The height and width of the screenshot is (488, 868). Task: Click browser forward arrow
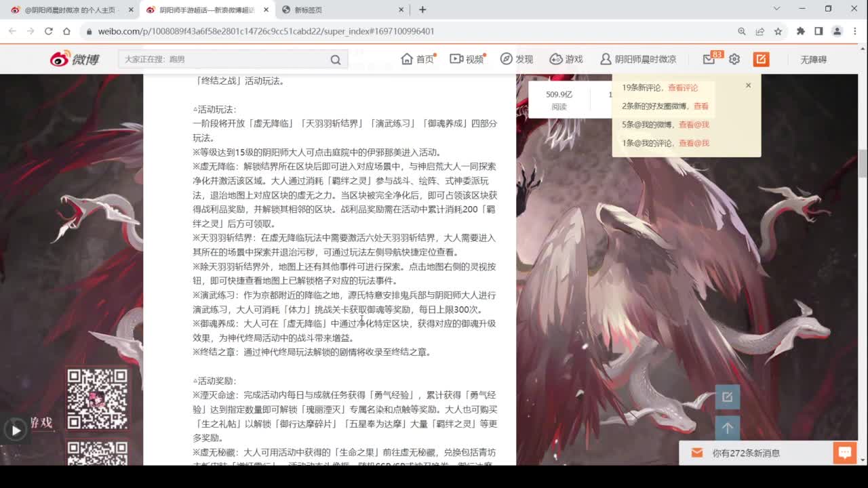tap(31, 31)
